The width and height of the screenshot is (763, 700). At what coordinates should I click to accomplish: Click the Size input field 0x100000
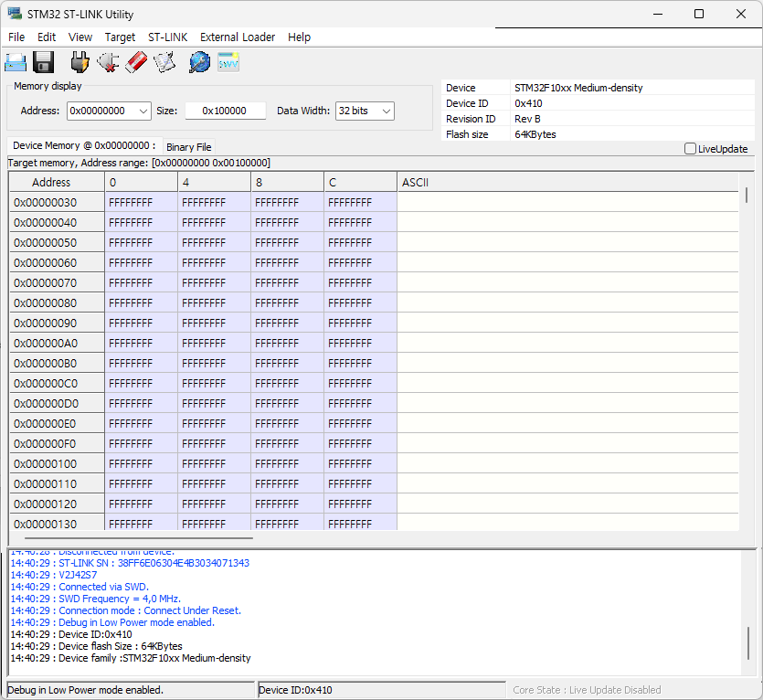(225, 111)
